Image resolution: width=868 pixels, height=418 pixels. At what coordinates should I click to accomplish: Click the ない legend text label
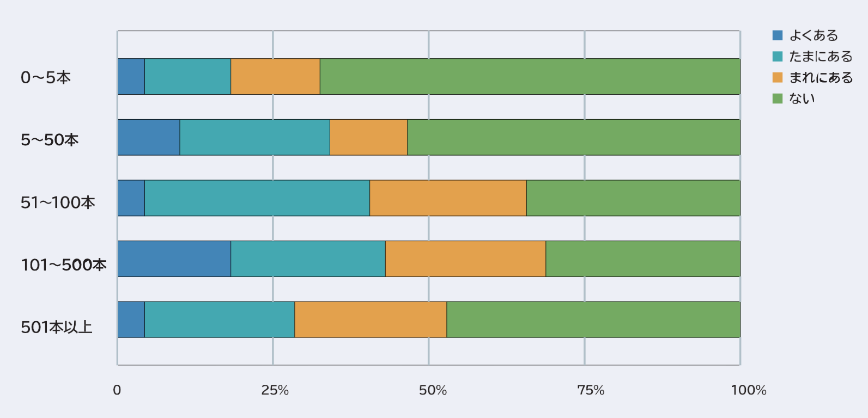tap(802, 99)
